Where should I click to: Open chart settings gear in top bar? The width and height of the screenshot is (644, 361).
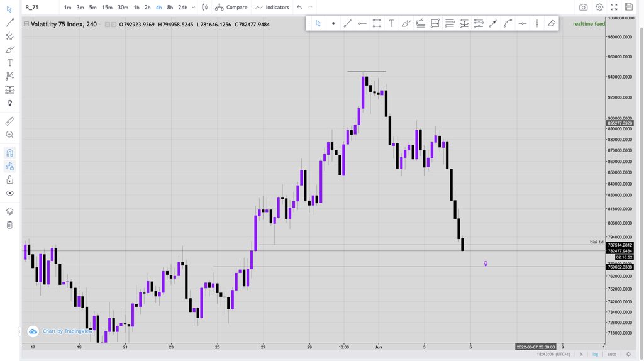click(x=599, y=8)
